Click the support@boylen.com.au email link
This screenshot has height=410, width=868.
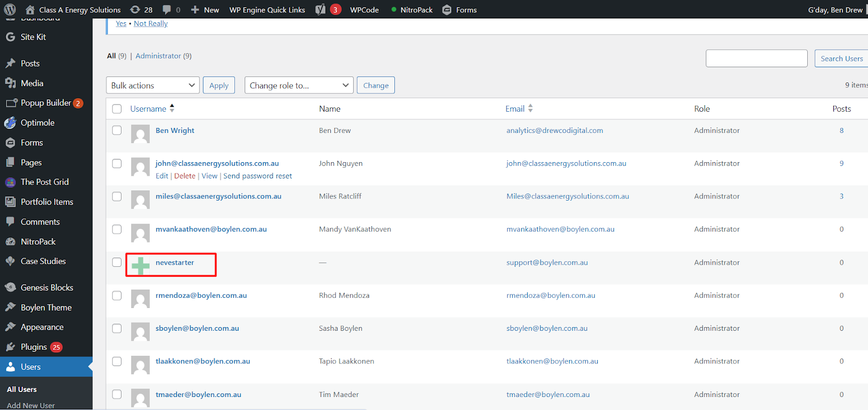pos(547,262)
